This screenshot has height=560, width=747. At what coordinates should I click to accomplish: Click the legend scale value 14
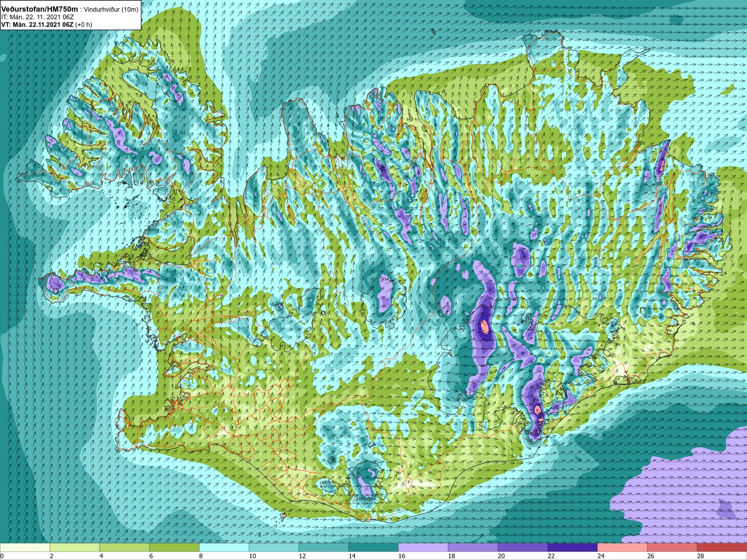point(352,556)
